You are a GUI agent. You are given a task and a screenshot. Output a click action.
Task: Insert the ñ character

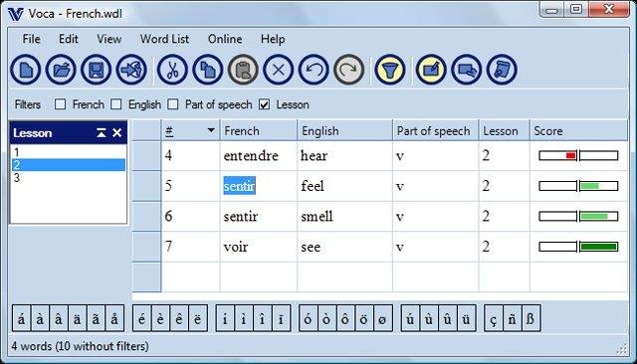(x=512, y=318)
